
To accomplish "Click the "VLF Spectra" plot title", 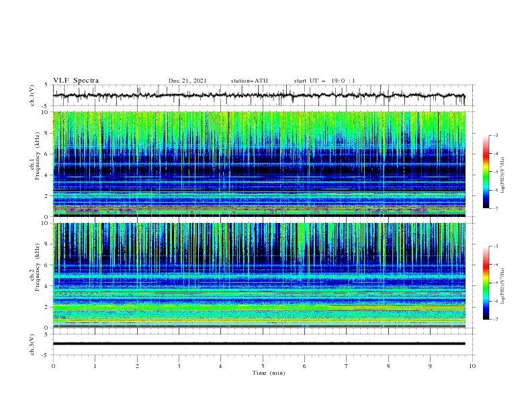I will [x=76, y=81].
